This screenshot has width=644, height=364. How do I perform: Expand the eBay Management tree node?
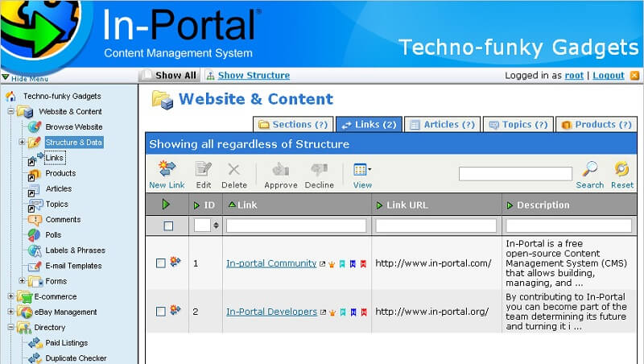click(10, 312)
